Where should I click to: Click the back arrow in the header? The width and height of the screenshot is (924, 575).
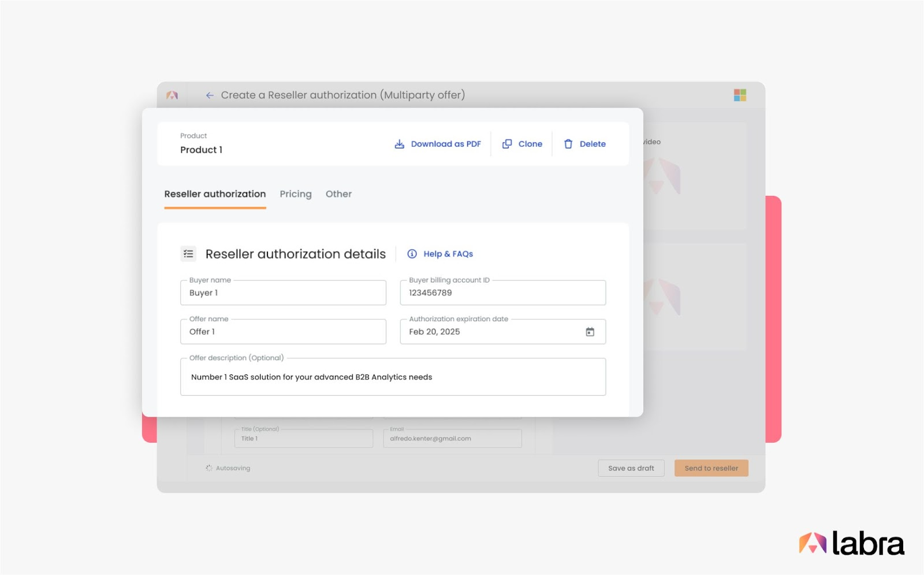(210, 95)
